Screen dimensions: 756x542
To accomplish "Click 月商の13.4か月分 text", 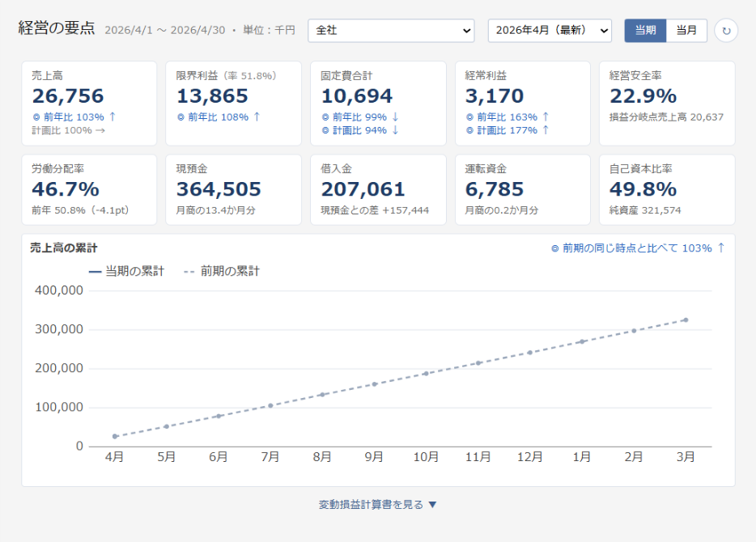I will 215,210.
